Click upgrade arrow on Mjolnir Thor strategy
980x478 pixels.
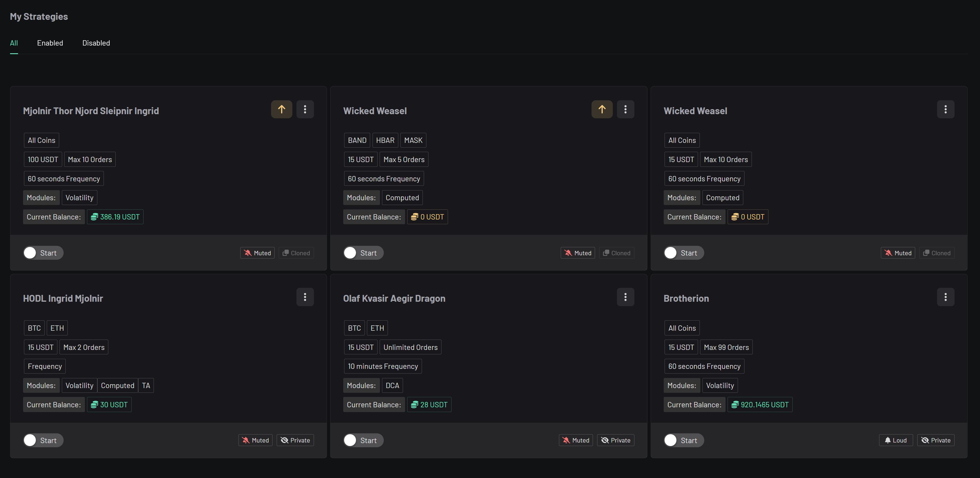pos(281,109)
